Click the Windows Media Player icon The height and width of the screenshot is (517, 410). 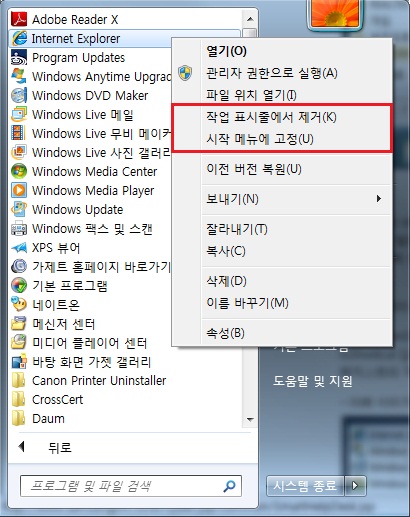point(19,190)
